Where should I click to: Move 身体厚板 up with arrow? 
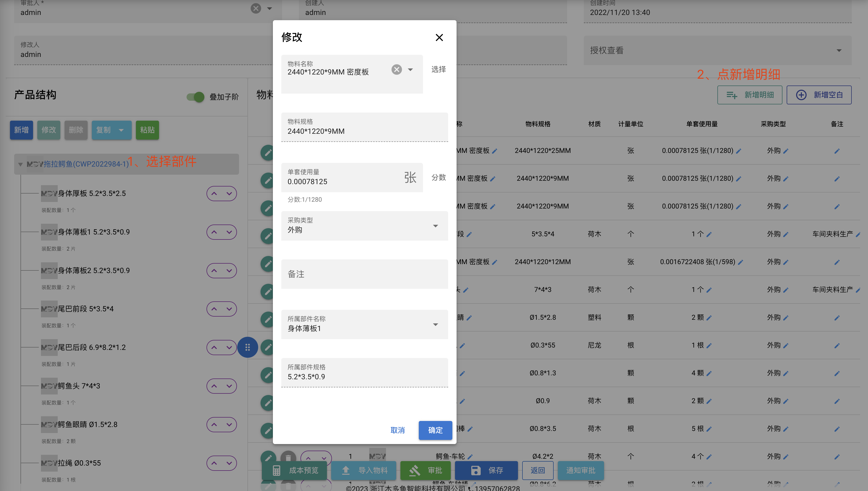[214, 194]
